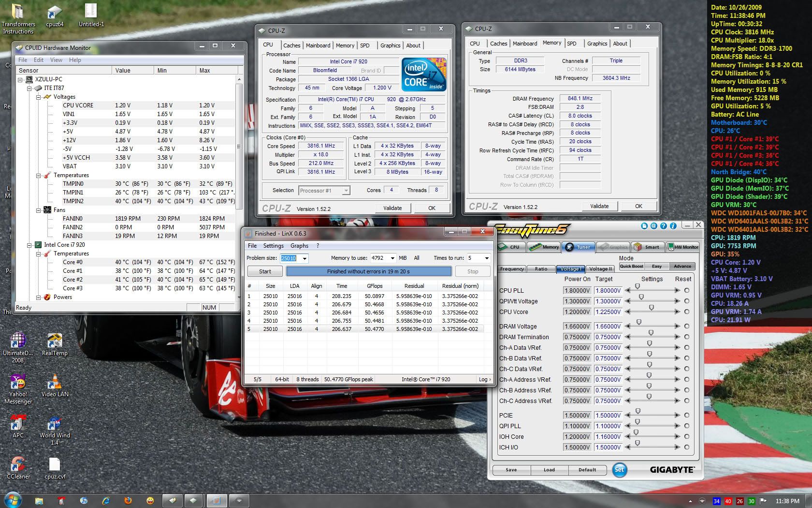Viewport: 812px width, 508px height.
Task: Click the Start button in LinX
Action: coord(265,271)
